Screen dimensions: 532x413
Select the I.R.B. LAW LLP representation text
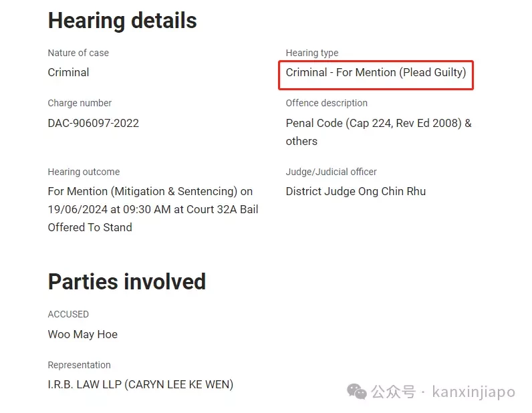coord(140,384)
